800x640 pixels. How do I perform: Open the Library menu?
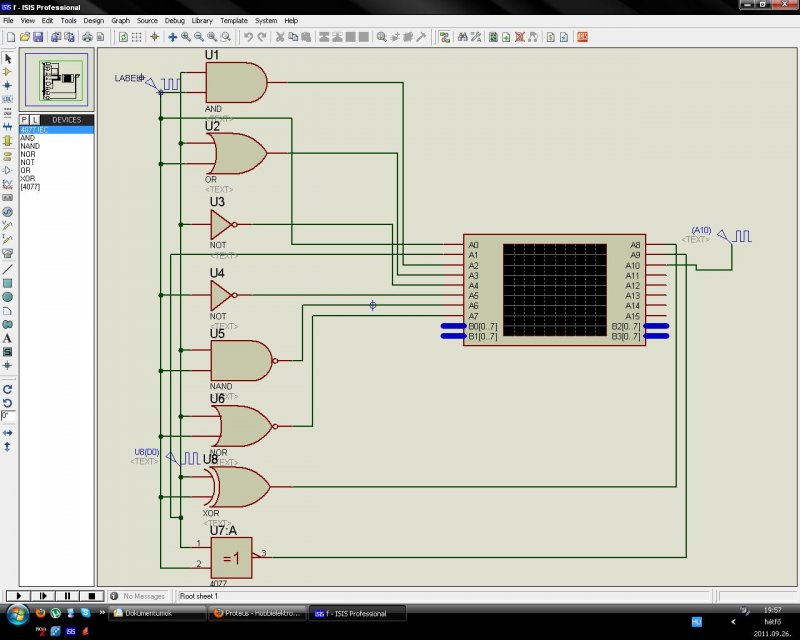point(202,20)
